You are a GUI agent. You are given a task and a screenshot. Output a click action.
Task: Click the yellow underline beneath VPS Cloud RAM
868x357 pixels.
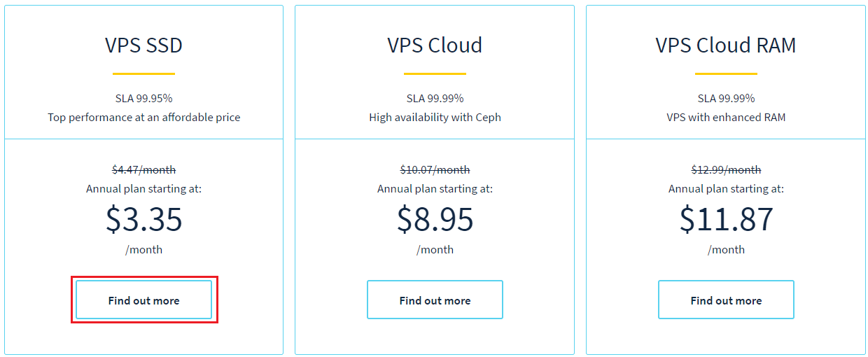coord(726,73)
